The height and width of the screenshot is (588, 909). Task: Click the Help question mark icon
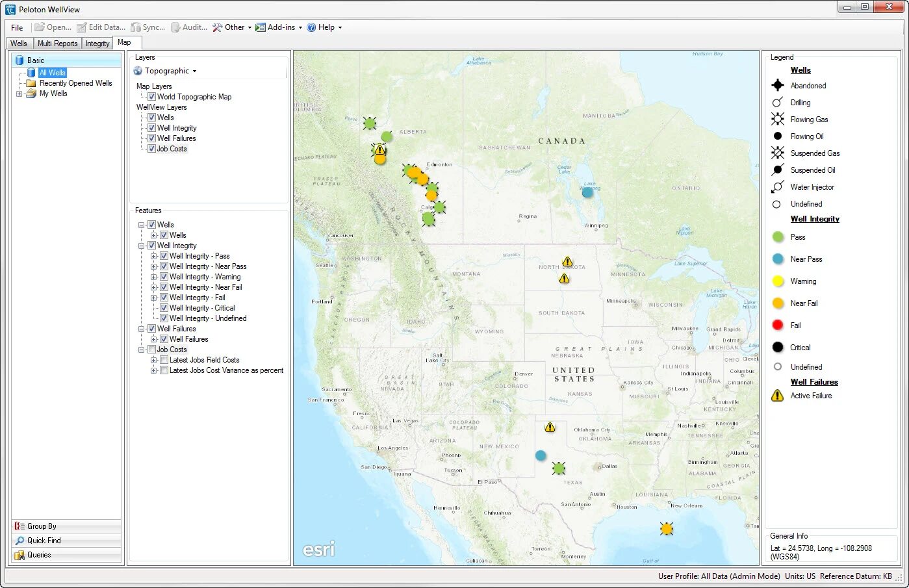tap(311, 27)
